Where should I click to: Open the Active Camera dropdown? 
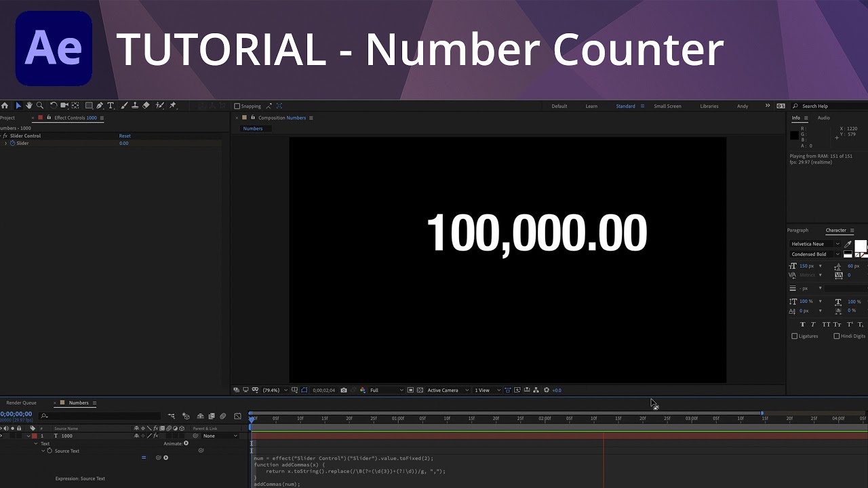point(448,390)
